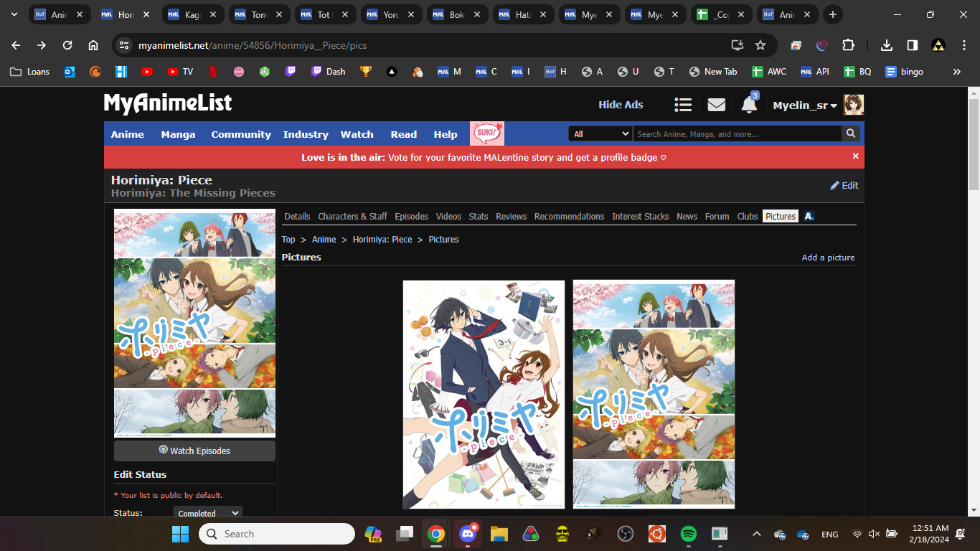Open the right Horimiya Piece poster picture

pyautogui.click(x=654, y=395)
